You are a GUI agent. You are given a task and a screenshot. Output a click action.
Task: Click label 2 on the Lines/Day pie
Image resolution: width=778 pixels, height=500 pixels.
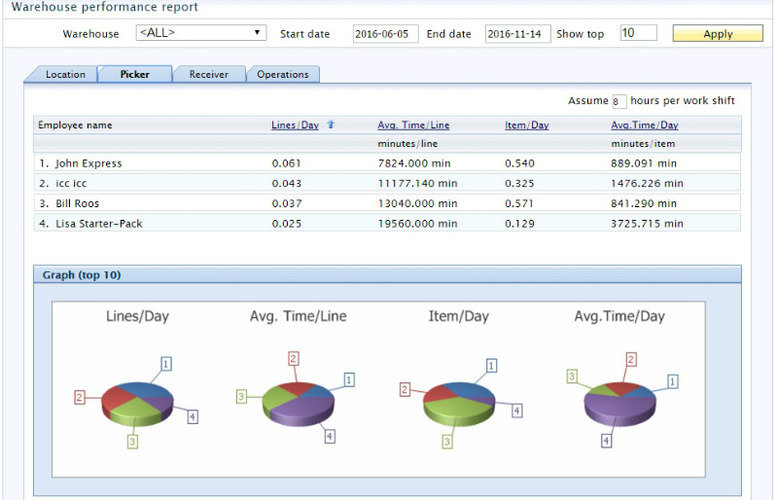pos(79,397)
